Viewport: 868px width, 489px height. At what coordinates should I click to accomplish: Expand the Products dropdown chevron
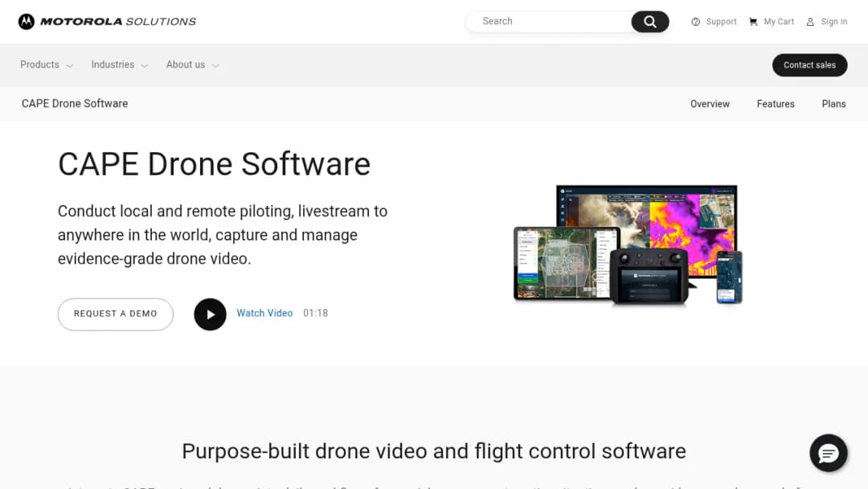coord(70,66)
